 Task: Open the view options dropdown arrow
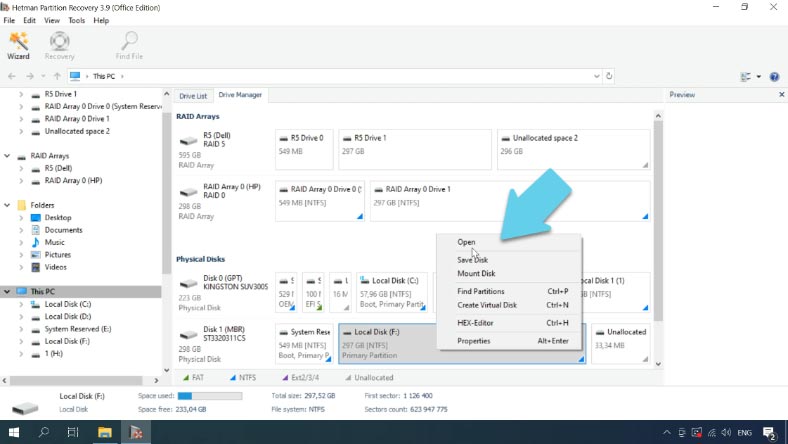point(758,76)
